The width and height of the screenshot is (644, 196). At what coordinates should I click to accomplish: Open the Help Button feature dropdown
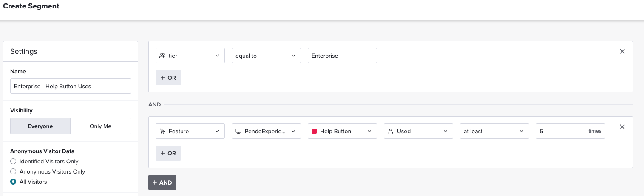(x=342, y=131)
